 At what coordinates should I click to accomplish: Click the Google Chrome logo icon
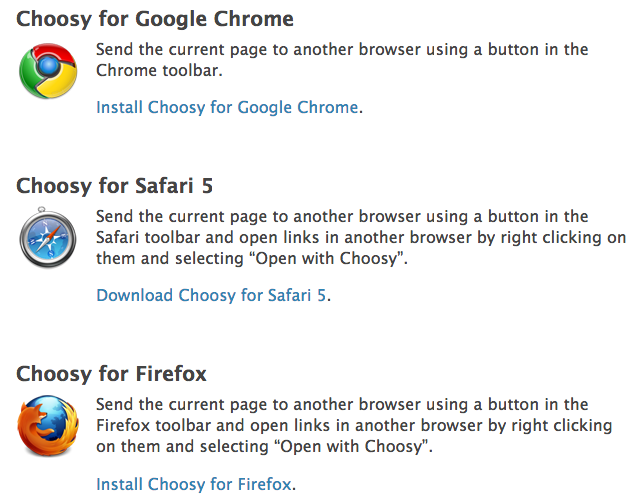[x=48, y=71]
